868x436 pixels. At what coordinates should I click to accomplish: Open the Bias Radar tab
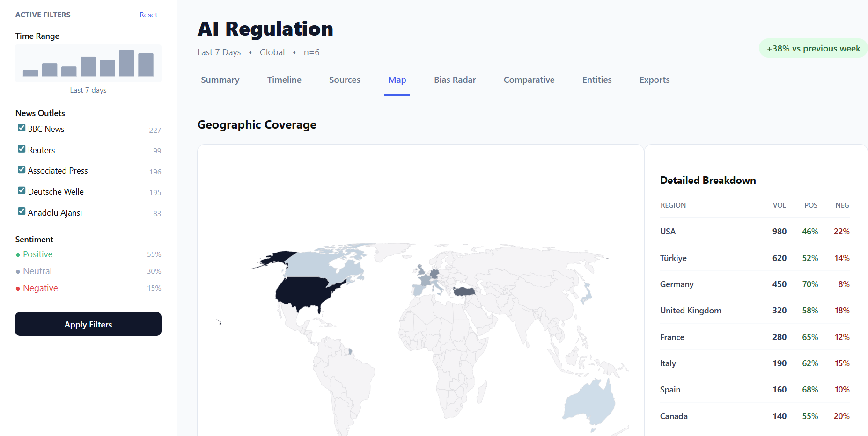coord(455,80)
